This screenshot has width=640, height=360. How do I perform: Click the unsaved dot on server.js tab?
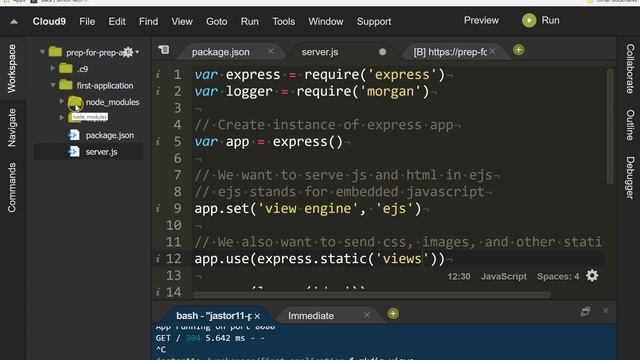pyautogui.click(x=382, y=52)
